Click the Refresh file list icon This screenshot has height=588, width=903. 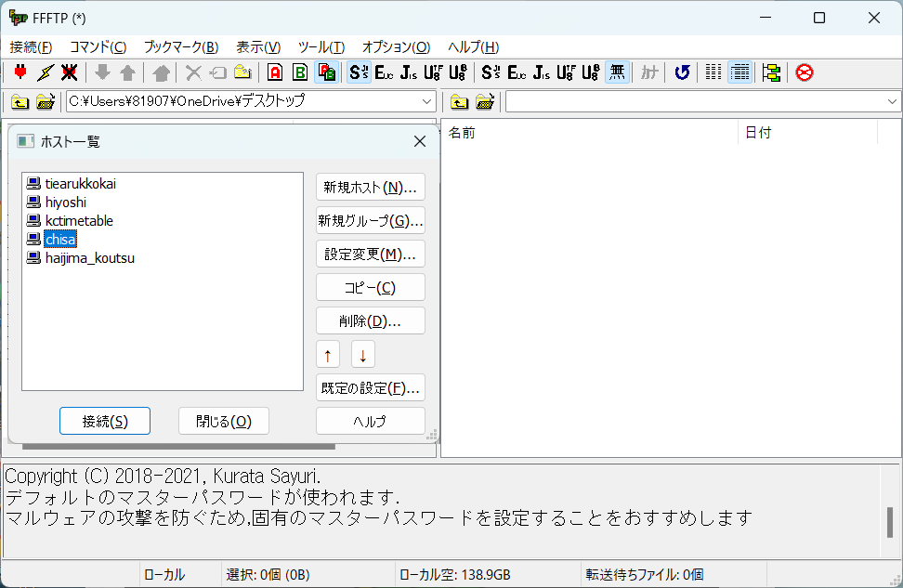click(x=682, y=72)
